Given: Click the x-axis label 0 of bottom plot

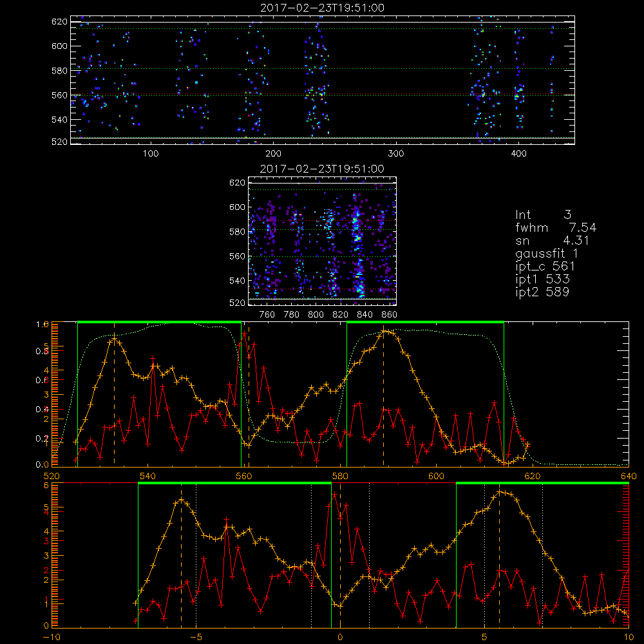Looking at the screenshot, I should pyautogui.click(x=340, y=638).
